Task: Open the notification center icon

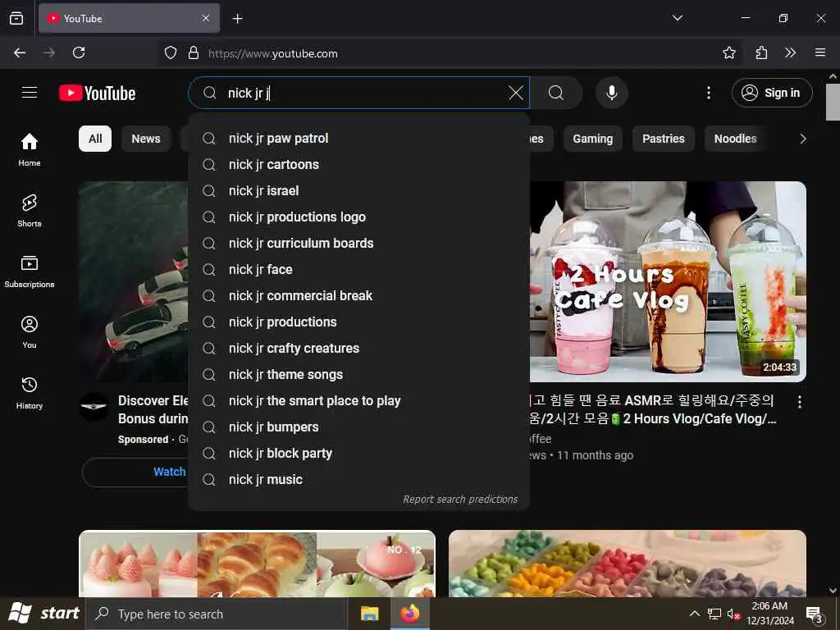Action: (x=814, y=614)
